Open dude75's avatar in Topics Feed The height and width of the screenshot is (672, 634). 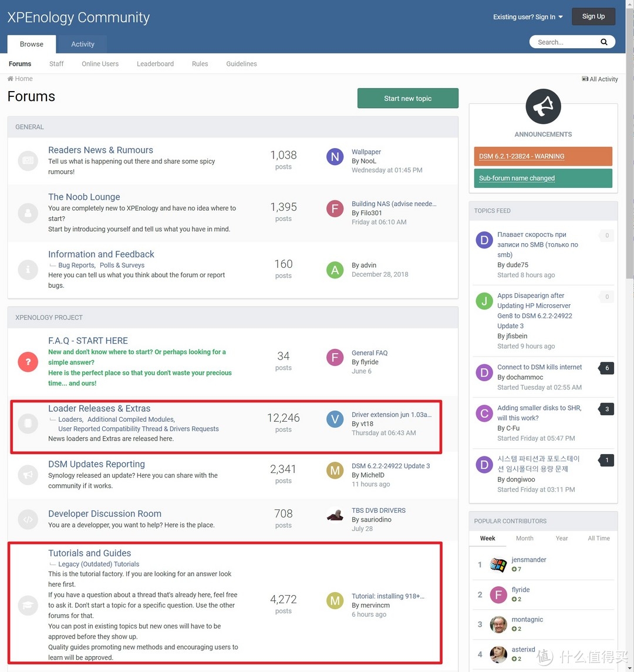click(484, 240)
